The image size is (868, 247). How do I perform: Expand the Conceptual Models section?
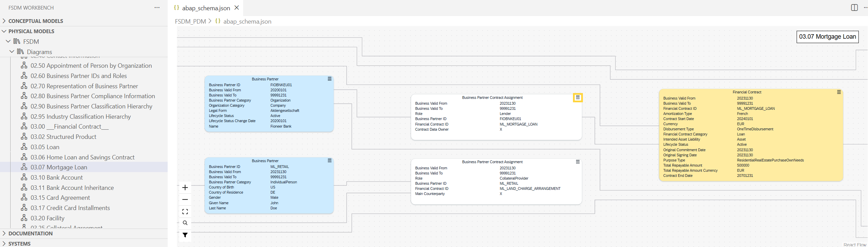(4, 21)
